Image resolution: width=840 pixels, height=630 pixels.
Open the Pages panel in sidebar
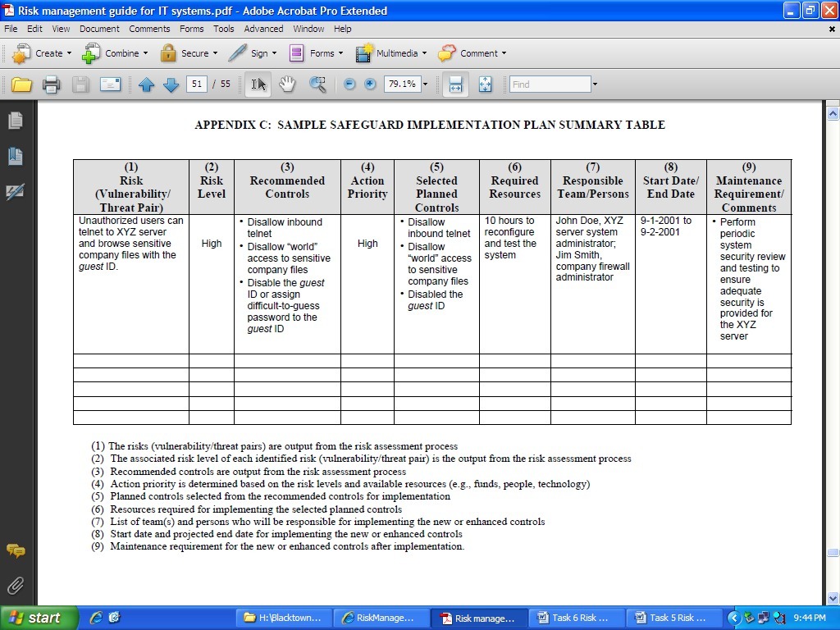(16, 121)
